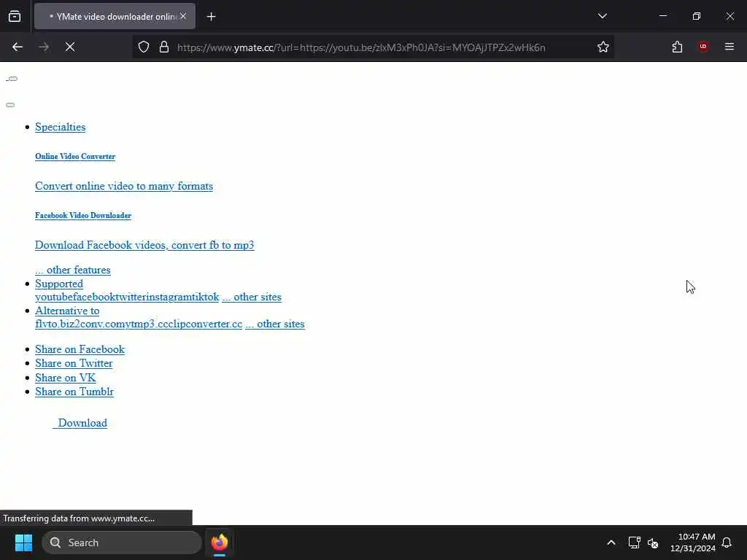Open the tracking protection shield
Viewport: 747px width, 560px height.
[x=144, y=47]
